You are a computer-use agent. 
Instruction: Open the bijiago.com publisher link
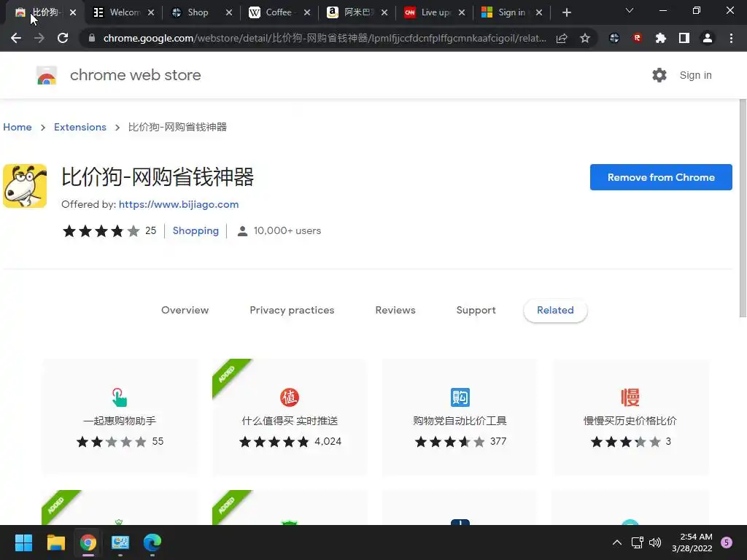[179, 204]
